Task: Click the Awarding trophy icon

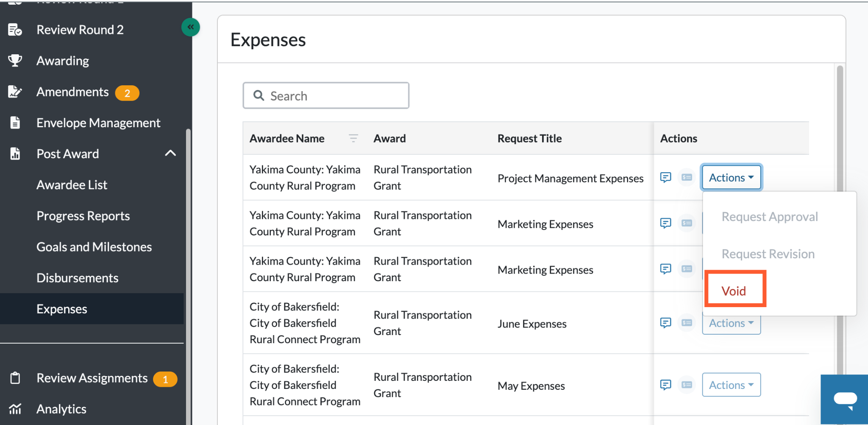Action: click(15, 61)
